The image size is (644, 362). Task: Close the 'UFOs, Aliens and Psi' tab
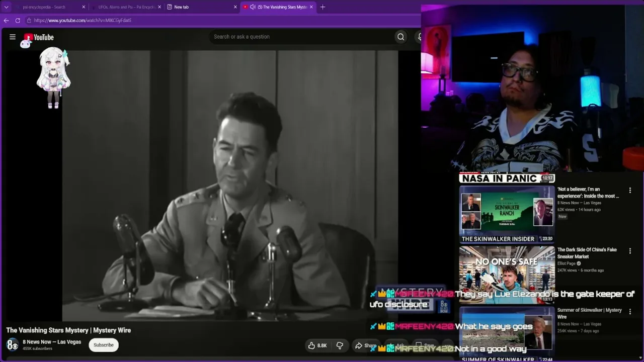[x=159, y=7]
